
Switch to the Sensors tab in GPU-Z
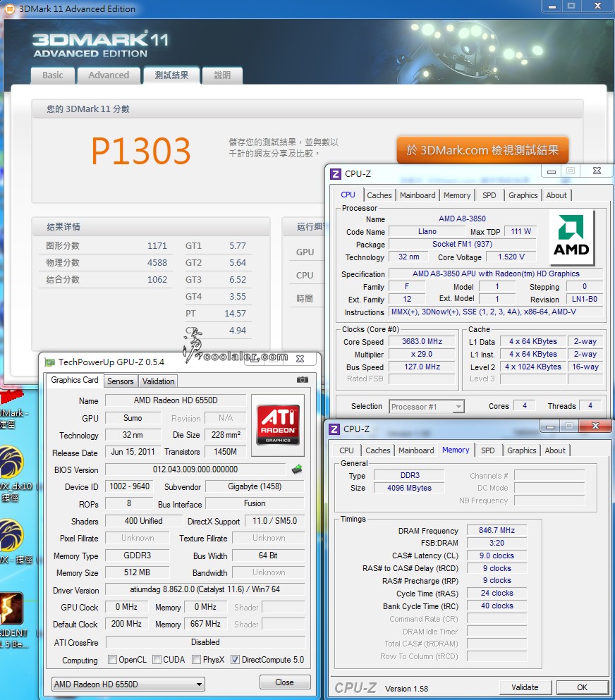(x=120, y=381)
